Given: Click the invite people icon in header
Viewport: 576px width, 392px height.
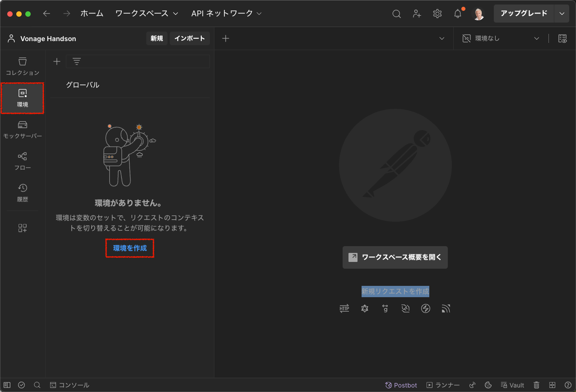Looking at the screenshot, I should coord(417,14).
